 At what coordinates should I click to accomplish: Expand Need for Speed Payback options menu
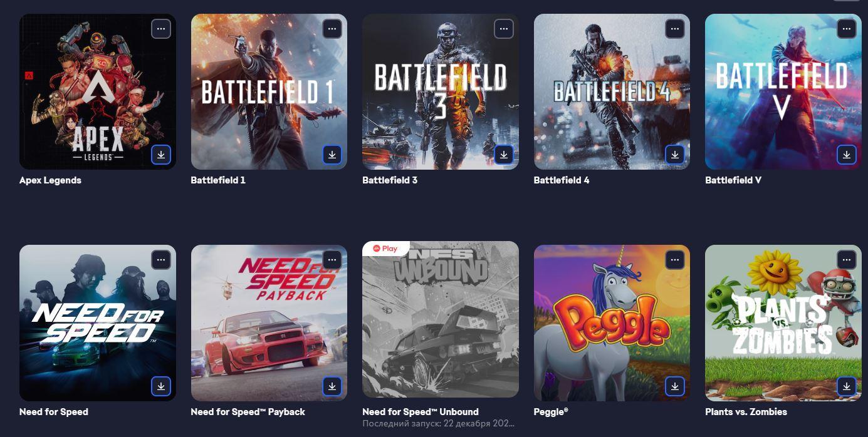point(332,260)
